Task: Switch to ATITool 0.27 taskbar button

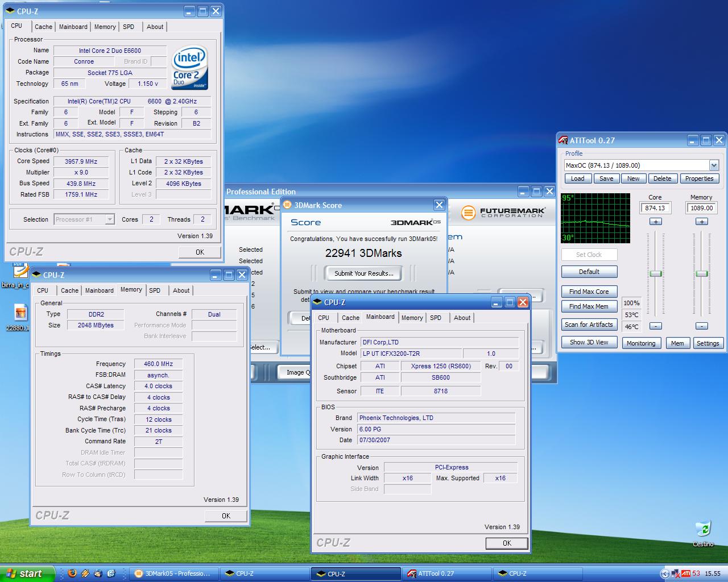Action: tap(447, 573)
